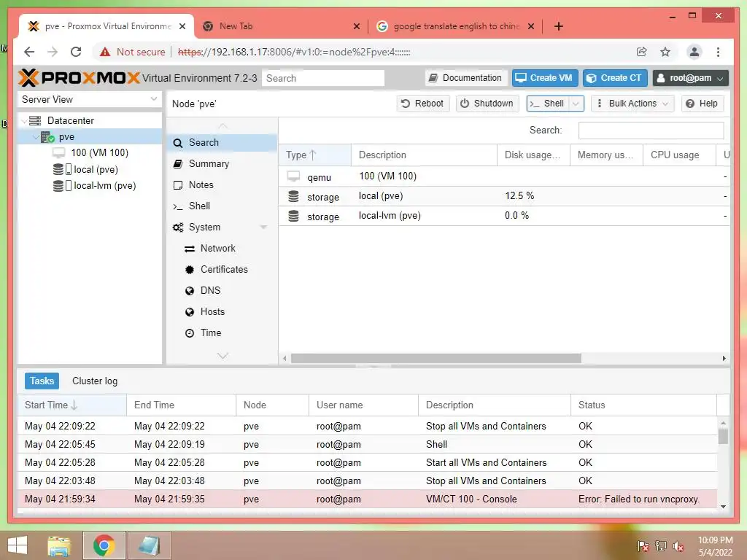The width and height of the screenshot is (747, 560).
Task: Open the node Shell button
Action: pos(548,104)
